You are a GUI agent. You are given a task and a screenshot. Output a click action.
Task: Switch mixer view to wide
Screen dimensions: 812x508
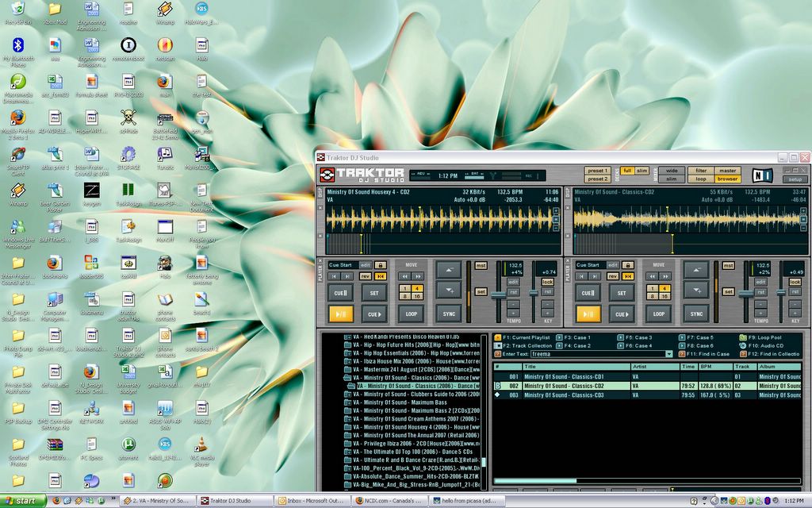tap(672, 171)
